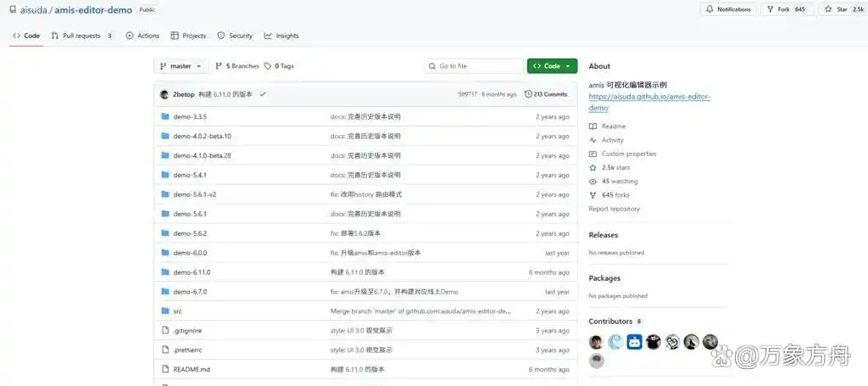Open the 213 Commits history
Viewport: 868px width, 386px height.
pos(546,94)
